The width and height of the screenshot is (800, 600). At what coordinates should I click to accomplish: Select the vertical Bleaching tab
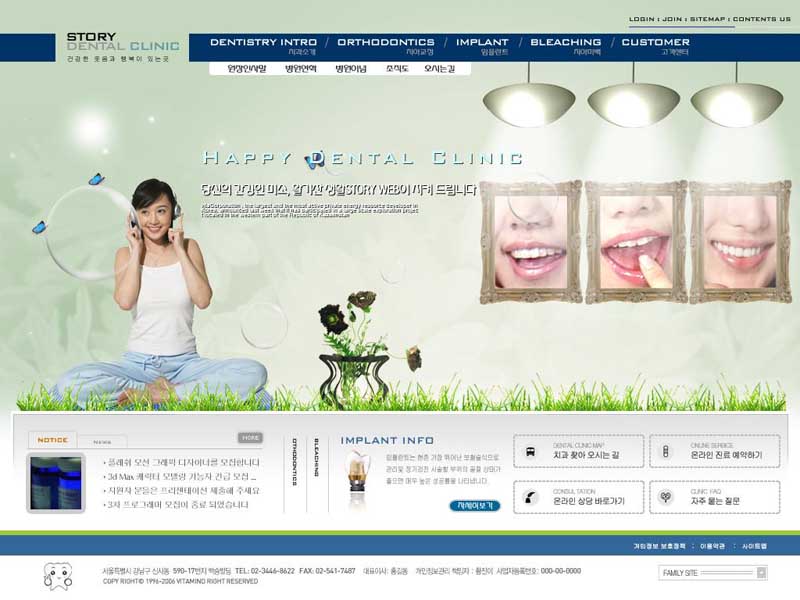(317, 457)
